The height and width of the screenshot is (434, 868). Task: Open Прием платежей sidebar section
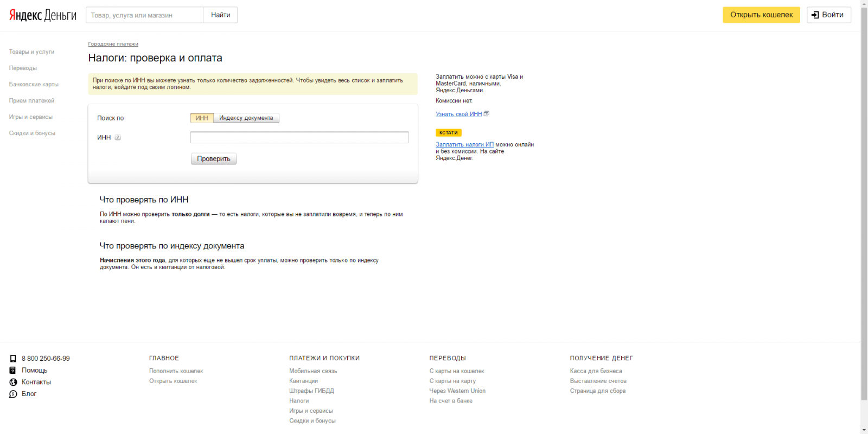31,101
